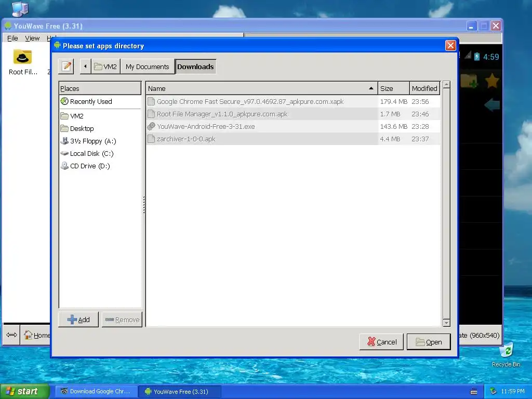Select 3½ Floppy (A:) drive
532x399 pixels.
pos(100,141)
